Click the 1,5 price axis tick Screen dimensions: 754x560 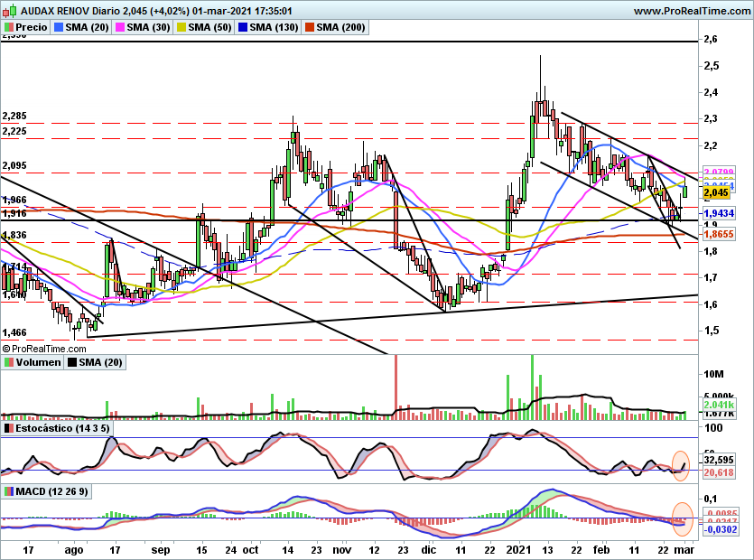[711, 331]
